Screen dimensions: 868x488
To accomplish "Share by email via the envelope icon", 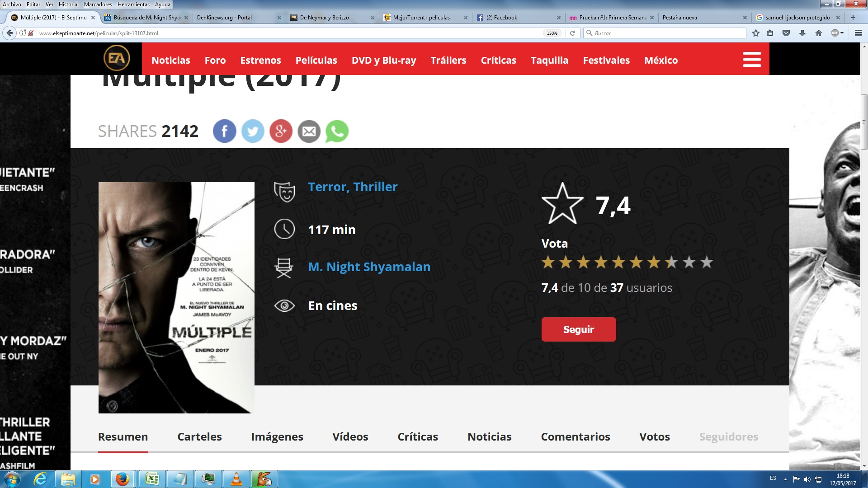I will pos(309,131).
